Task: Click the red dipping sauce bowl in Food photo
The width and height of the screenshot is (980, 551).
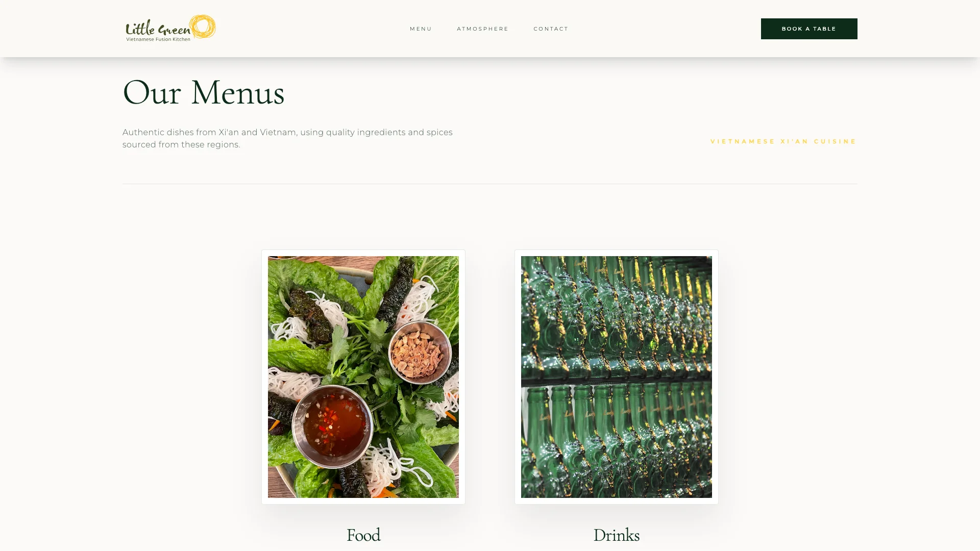Action: tap(333, 427)
